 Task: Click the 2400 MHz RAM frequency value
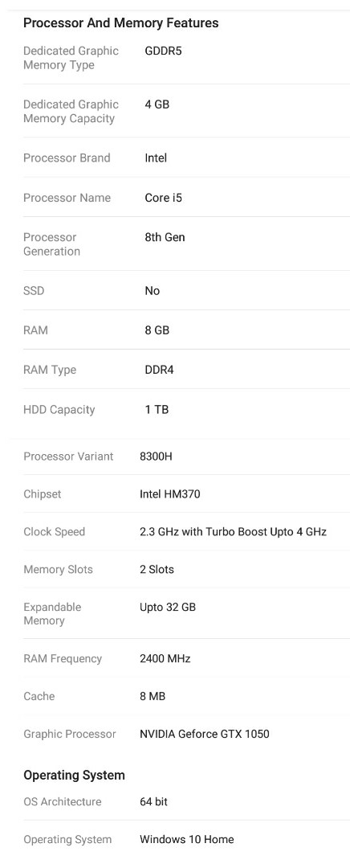[x=165, y=658]
